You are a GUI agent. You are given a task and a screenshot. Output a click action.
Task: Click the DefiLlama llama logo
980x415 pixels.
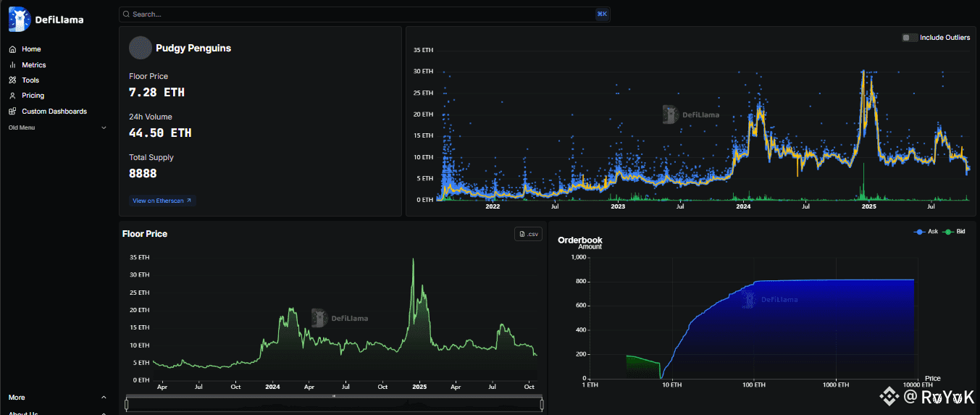click(19, 20)
